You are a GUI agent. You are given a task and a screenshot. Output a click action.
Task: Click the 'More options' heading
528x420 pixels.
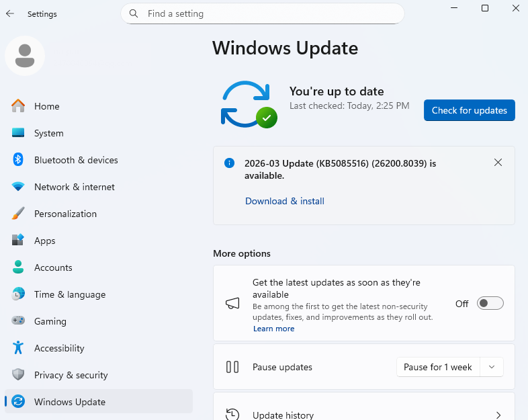pyautogui.click(x=242, y=253)
